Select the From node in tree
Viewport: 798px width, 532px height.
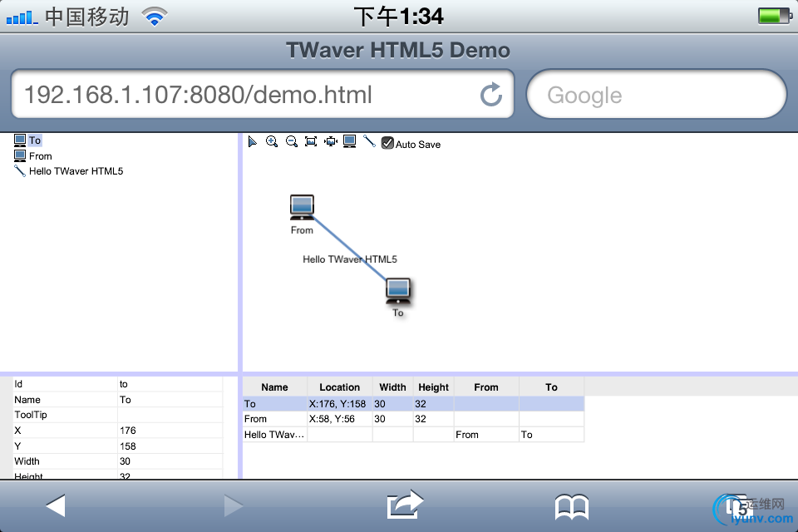click(x=40, y=156)
